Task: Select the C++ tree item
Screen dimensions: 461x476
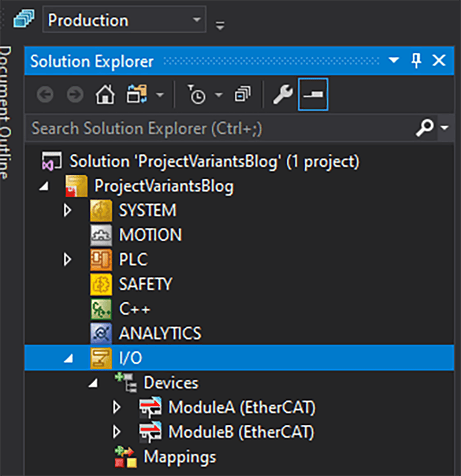Action: (x=134, y=309)
